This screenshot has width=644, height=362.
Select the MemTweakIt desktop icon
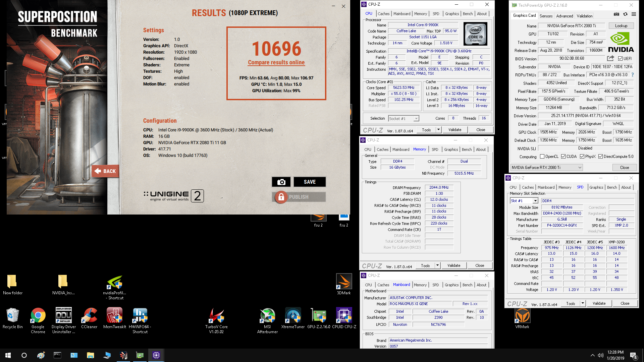tap(115, 318)
